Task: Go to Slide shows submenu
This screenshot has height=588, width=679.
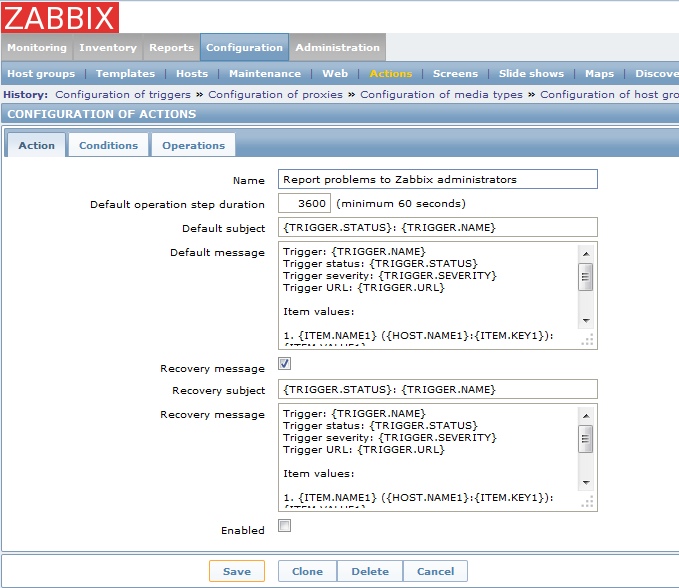Action: pyautogui.click(x=531, y=74)
